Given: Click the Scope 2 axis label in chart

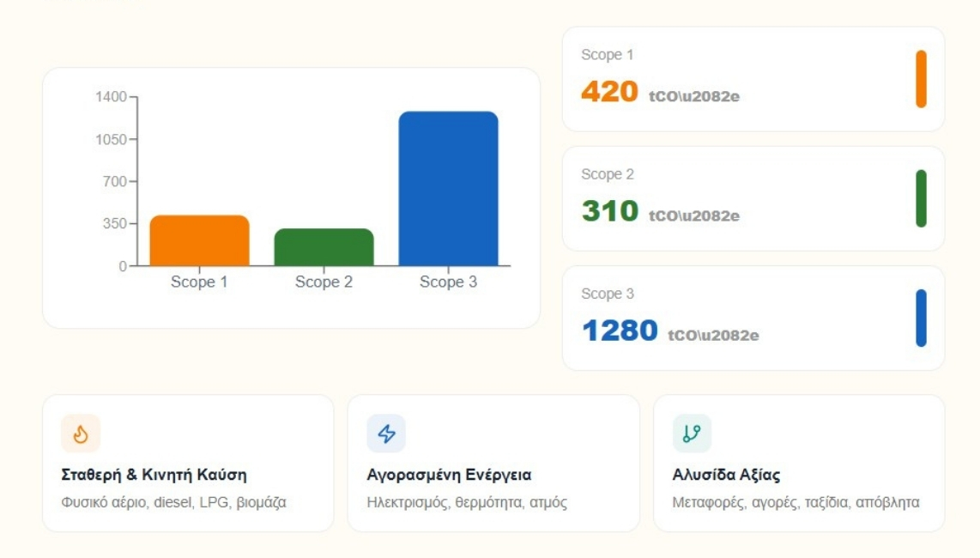Looking at the screenshot, I should click(324, 282).
